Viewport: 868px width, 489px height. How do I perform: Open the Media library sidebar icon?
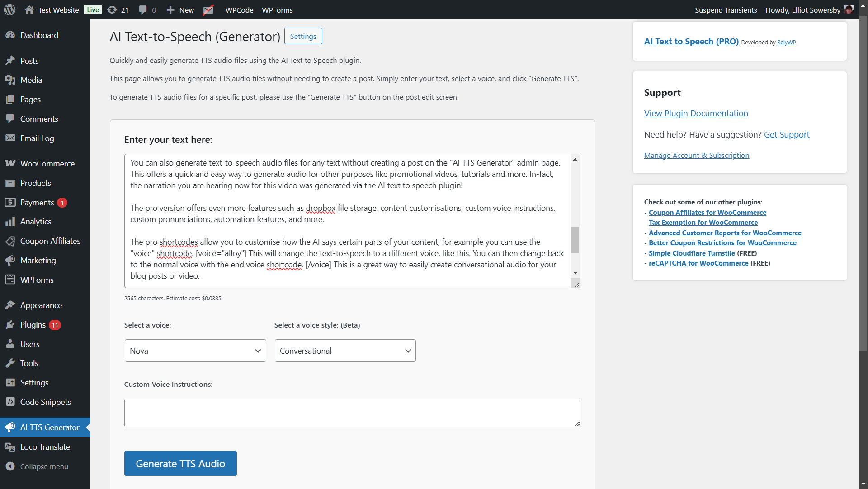[11, 80]
